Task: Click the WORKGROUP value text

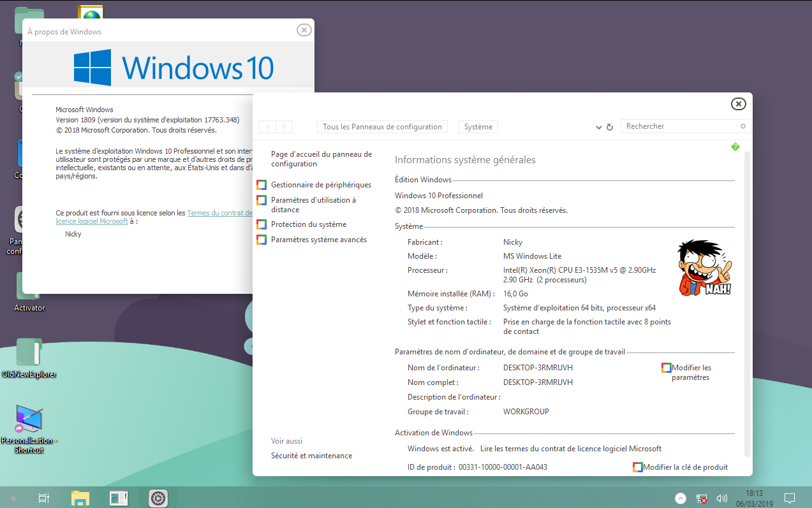Action: 526,412
